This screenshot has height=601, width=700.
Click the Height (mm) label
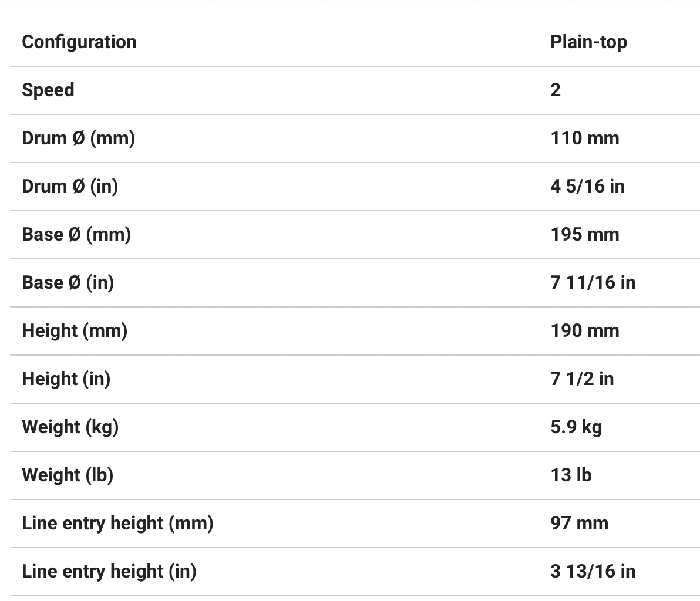[75, 331]
